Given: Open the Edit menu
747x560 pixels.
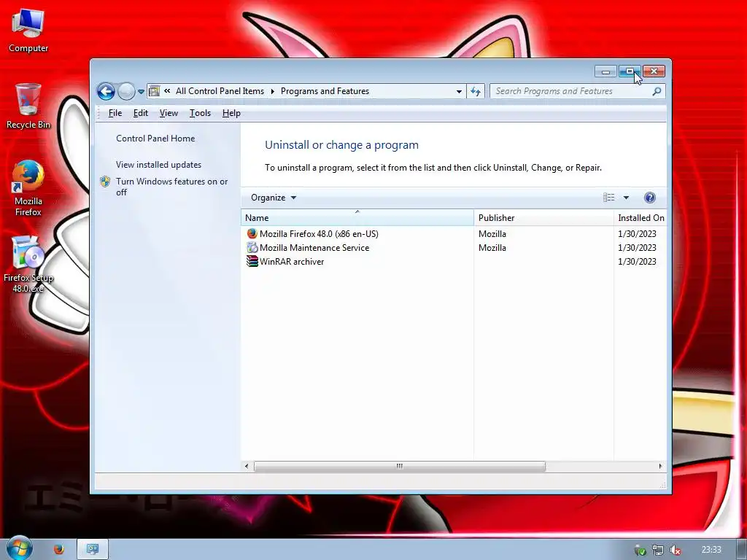Looking at the screenshot, I should (x=141, y=113).
